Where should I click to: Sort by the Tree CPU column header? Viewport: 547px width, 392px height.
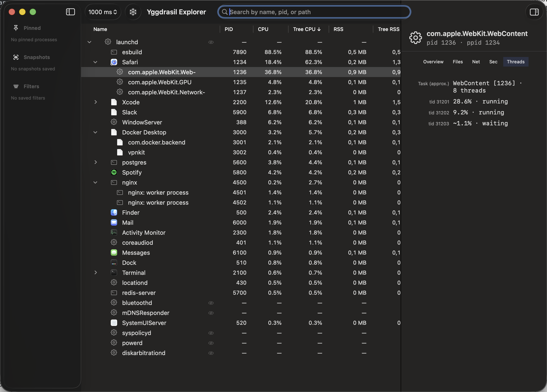[307, 29]
